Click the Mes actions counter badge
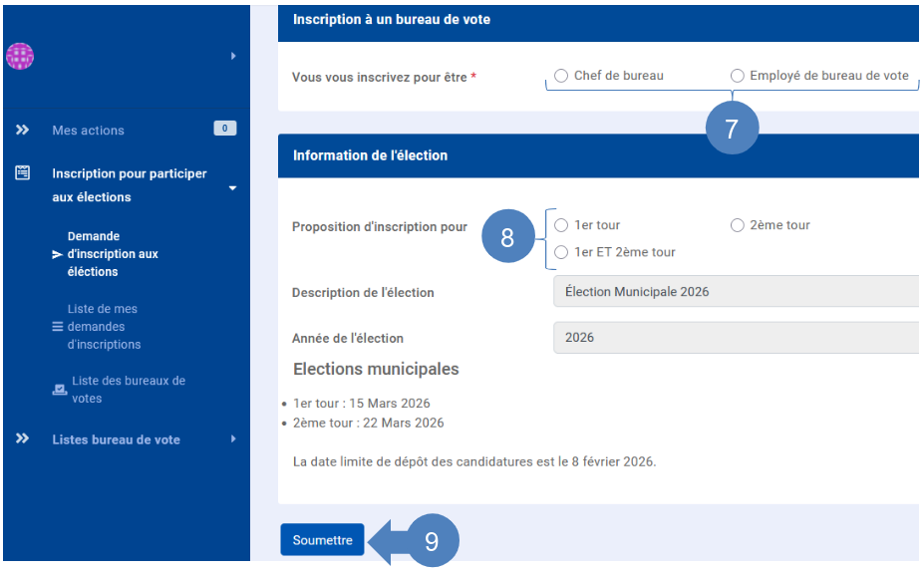The image size is (924, 573). [x=225, y=129]
